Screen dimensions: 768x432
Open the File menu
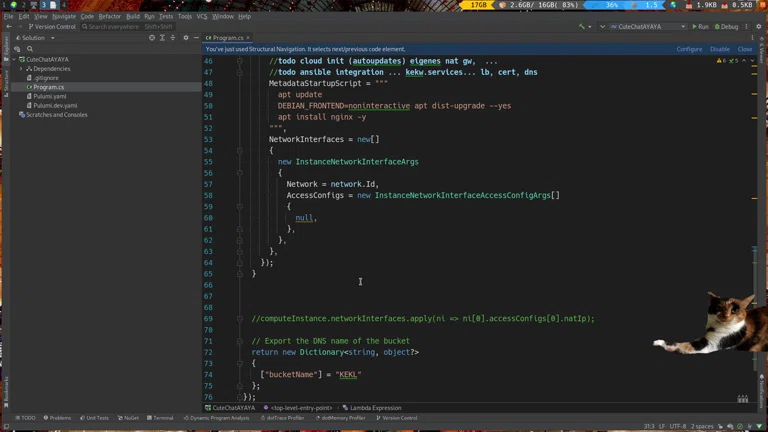[x=9, y=16]
